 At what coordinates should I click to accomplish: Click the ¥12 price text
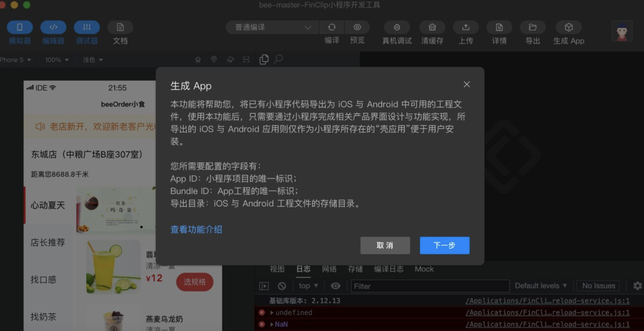[x=154, y=278]
